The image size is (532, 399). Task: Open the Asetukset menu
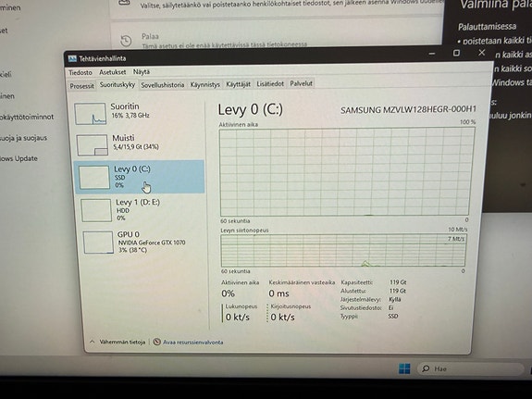tap(113, 72)
